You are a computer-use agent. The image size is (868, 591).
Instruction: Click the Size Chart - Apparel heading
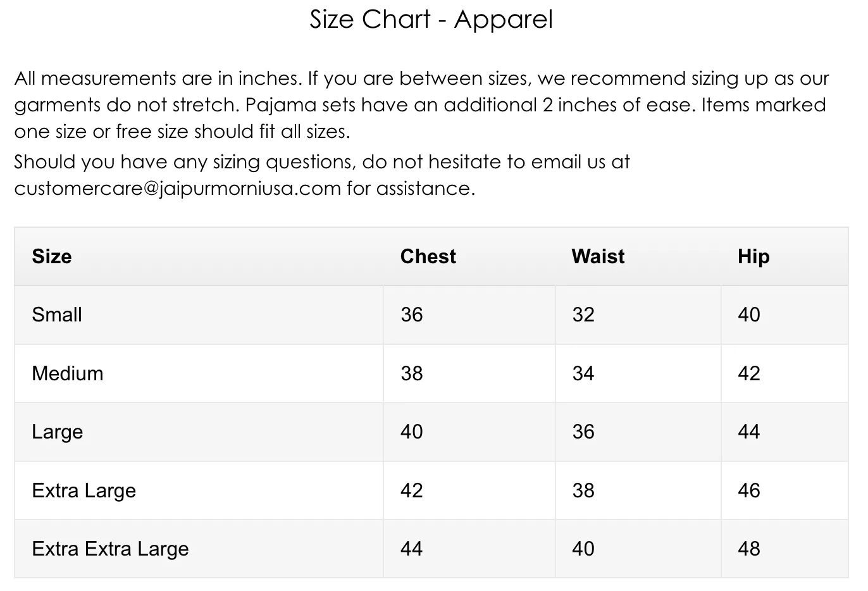(x=431, y=20)
